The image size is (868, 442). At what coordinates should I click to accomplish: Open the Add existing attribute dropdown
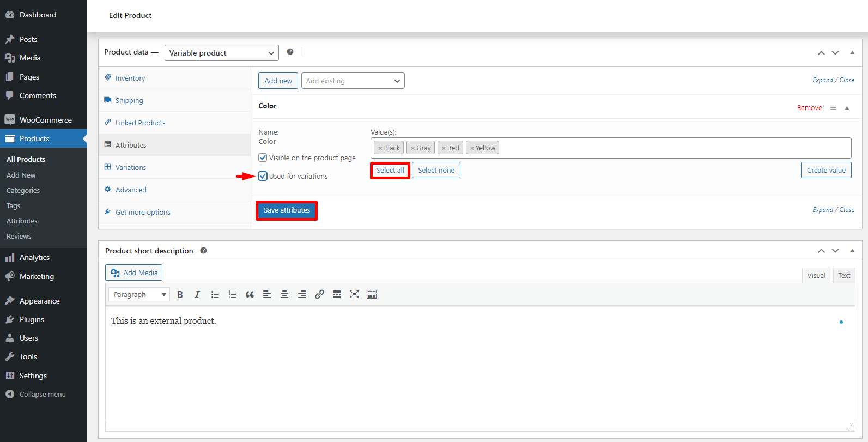353,81
